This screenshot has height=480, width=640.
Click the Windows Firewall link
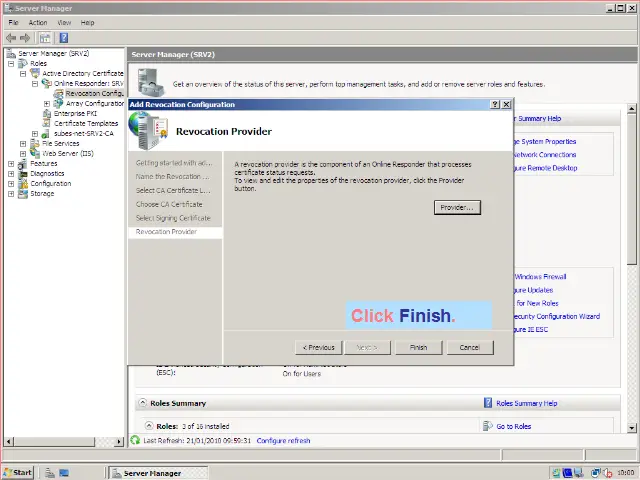[x=540, y=277]
